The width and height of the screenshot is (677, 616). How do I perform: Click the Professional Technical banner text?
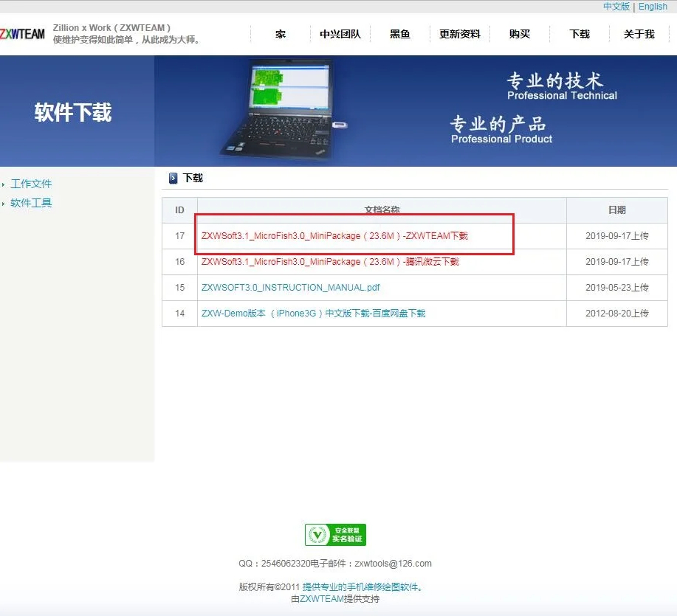[562, 95]
